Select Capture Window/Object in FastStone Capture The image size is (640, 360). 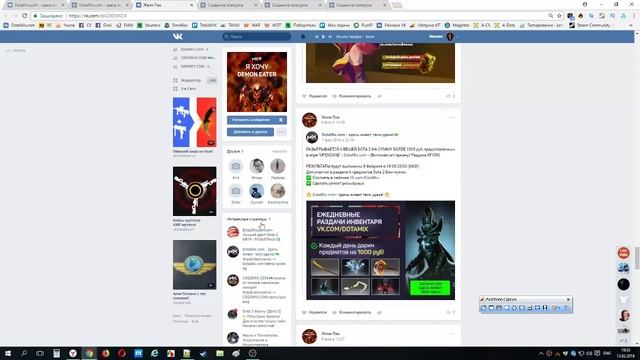point(499,307)
